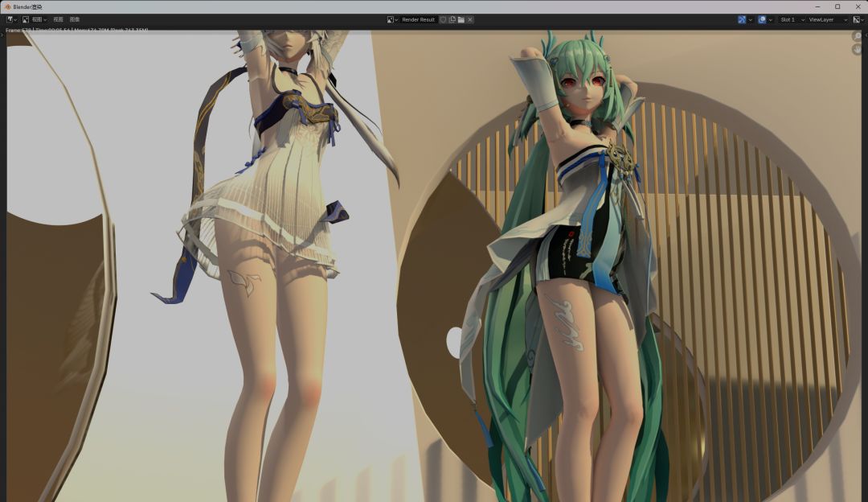
Task: Open the 视图 dropdown menu
Action: [39, 19]
